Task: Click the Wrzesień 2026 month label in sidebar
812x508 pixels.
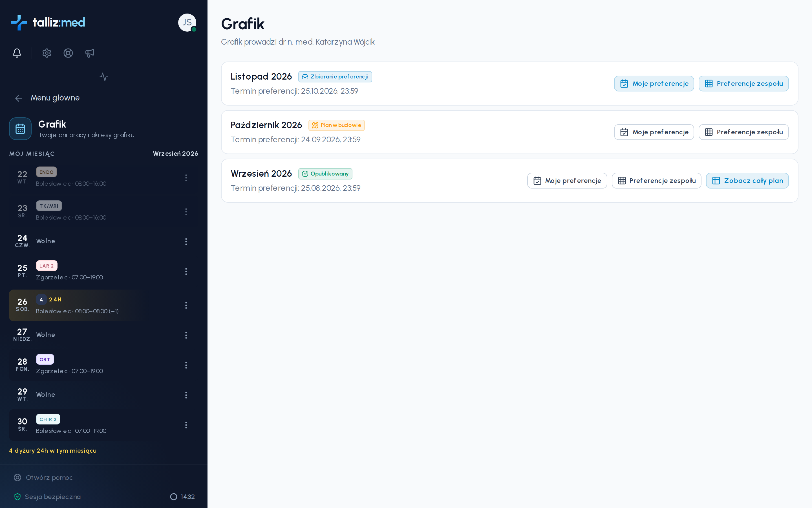Action: (175, 154)
